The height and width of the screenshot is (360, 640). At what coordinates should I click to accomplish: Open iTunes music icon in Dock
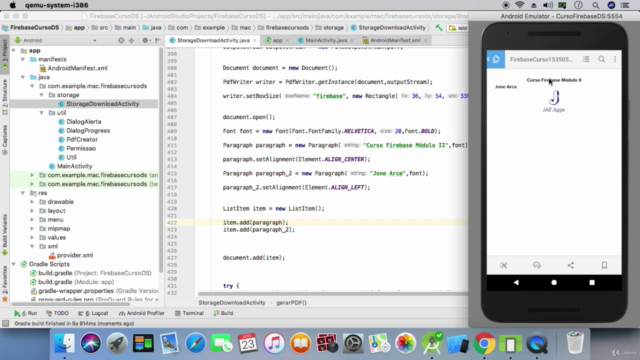coord(274,343)
